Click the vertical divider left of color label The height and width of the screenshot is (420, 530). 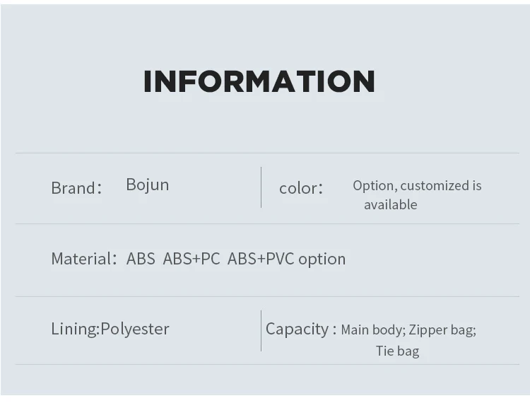point(261,187)
